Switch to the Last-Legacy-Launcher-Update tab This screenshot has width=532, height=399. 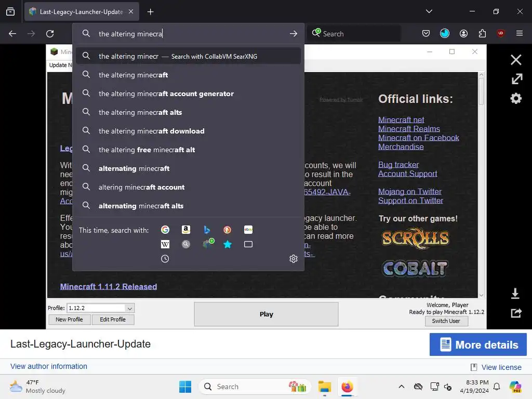point(82,12)
